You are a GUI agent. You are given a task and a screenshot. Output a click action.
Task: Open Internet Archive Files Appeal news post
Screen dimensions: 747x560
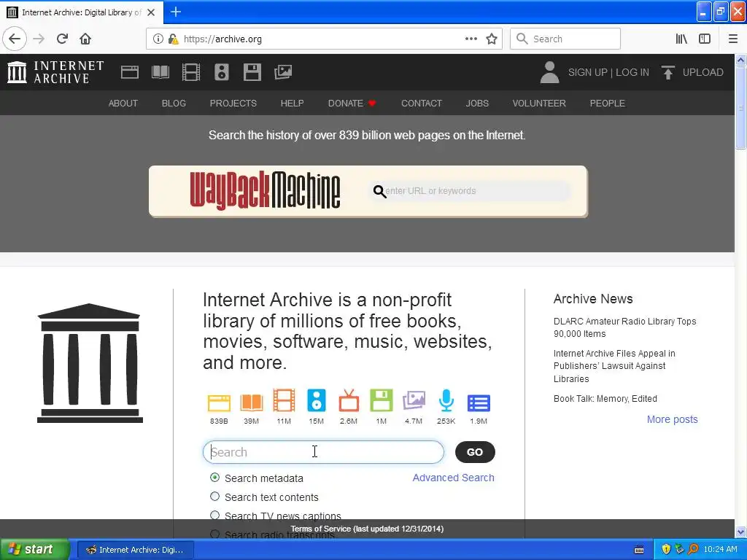click(x=614, y=366)
